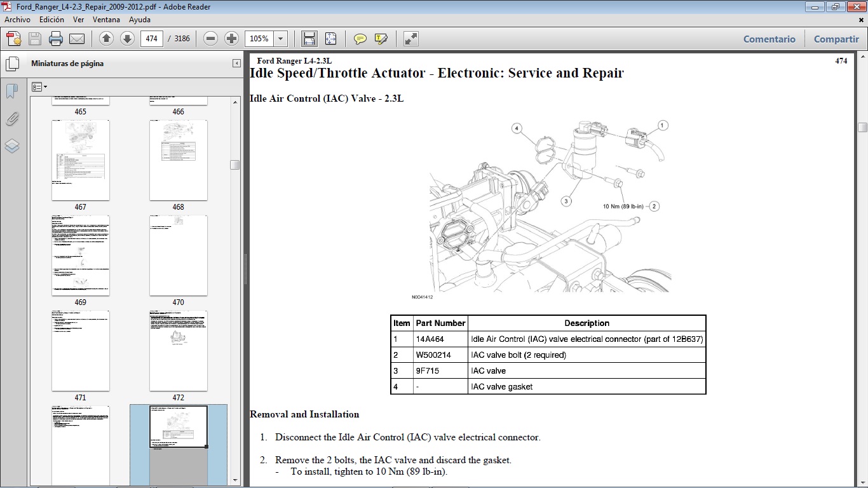Select page 469 thumbnail

(80, 255)
